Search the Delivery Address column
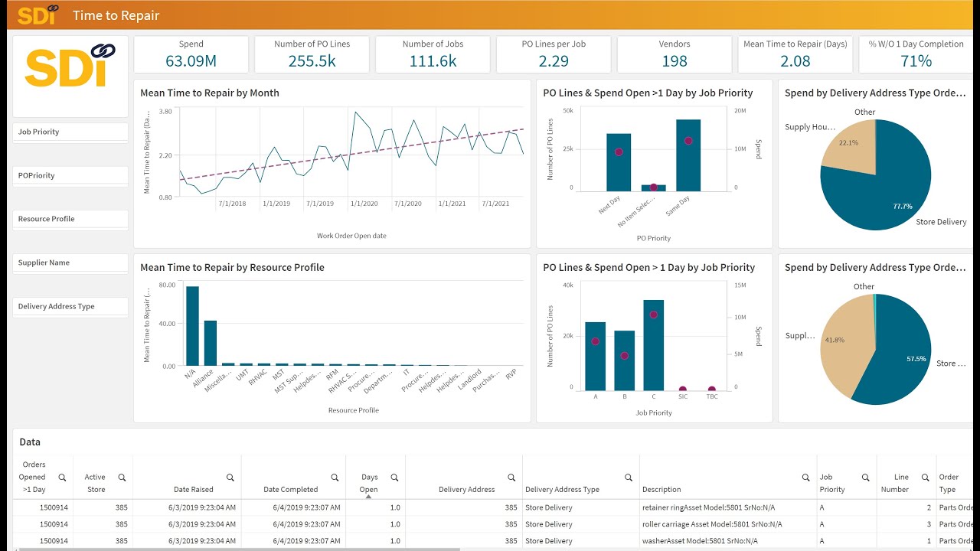980x551 pixels. (x=511, y=478)
